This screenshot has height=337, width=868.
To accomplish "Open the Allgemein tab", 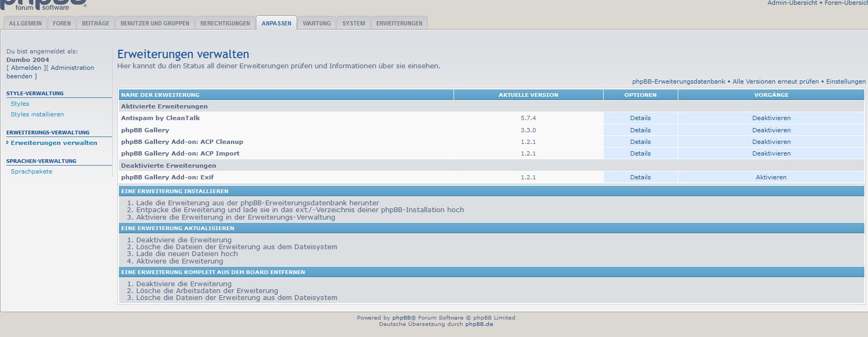I will click(x=25, y=23).
